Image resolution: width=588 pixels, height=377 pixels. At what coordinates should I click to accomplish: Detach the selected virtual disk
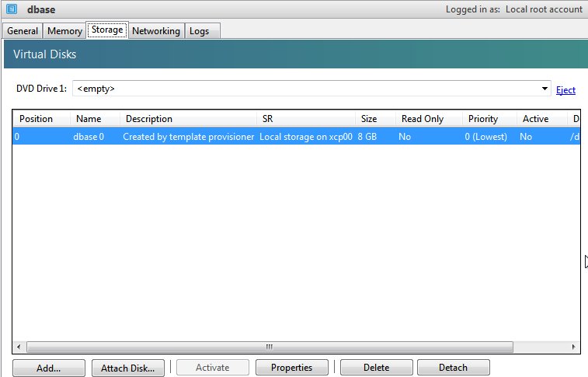click(454, 368)
